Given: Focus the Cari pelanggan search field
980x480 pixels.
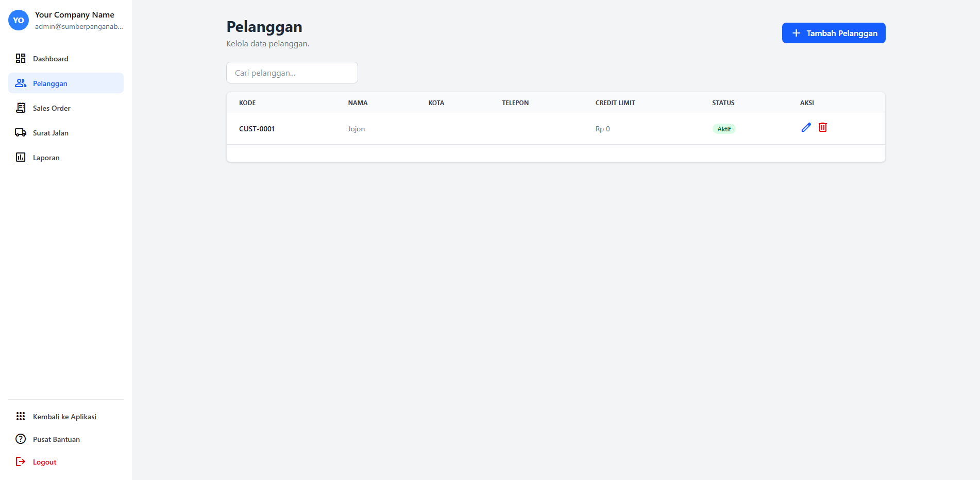Looking at the screenshot, I should pos(292,73).
